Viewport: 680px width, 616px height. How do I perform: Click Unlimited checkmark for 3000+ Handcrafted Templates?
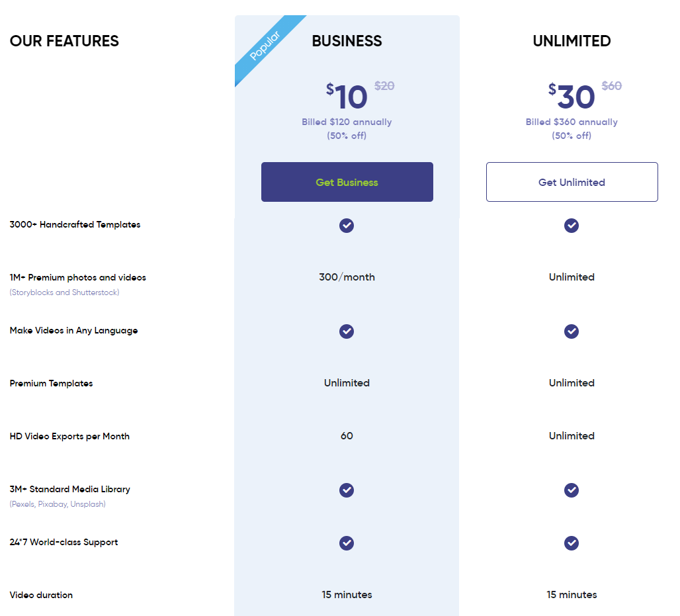coord(571,226)
